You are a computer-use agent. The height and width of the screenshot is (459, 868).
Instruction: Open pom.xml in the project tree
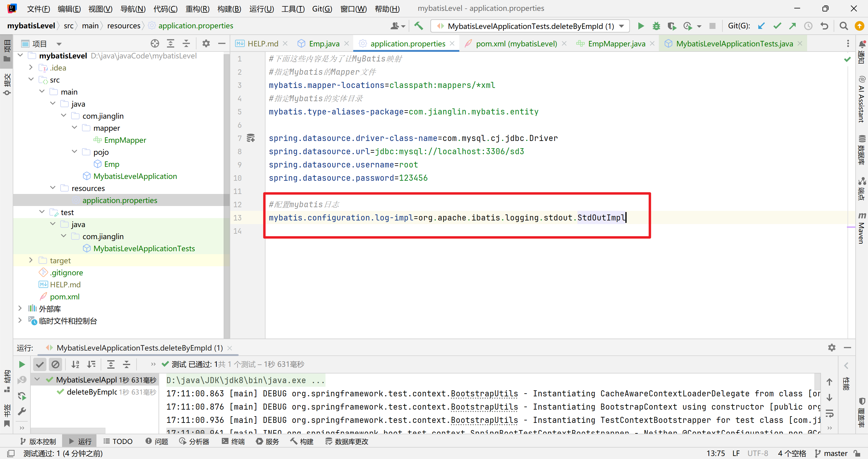coord(64,297)
